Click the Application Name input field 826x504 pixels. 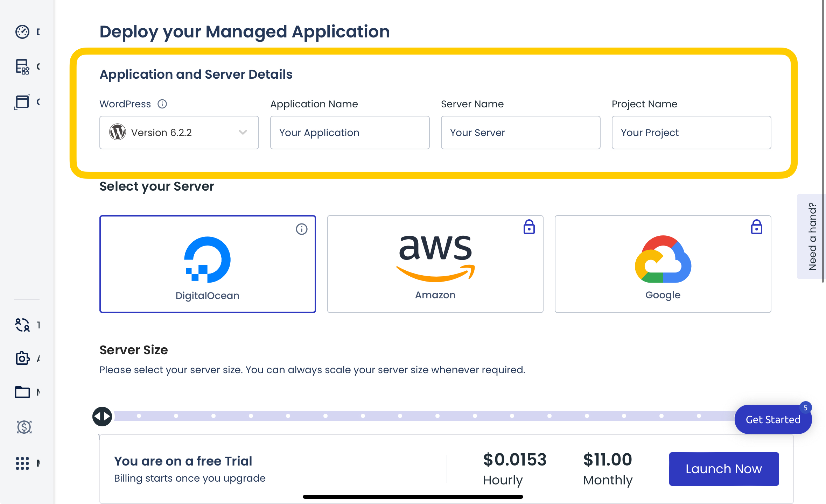point(350,133)
